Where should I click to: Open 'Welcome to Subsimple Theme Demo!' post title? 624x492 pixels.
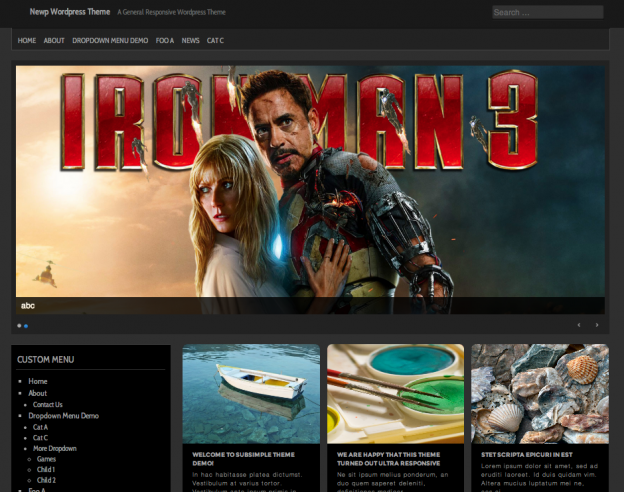click(x=243, y=459)
